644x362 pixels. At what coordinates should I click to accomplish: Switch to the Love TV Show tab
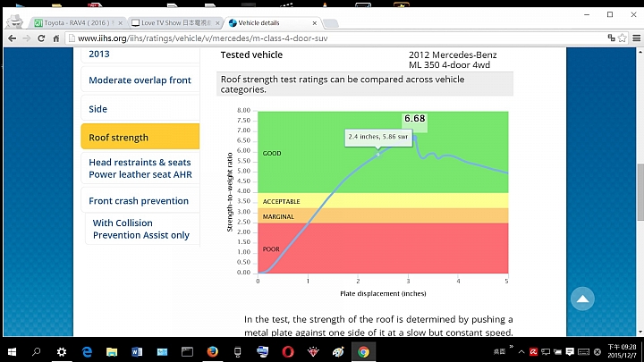tap(176, 23)
